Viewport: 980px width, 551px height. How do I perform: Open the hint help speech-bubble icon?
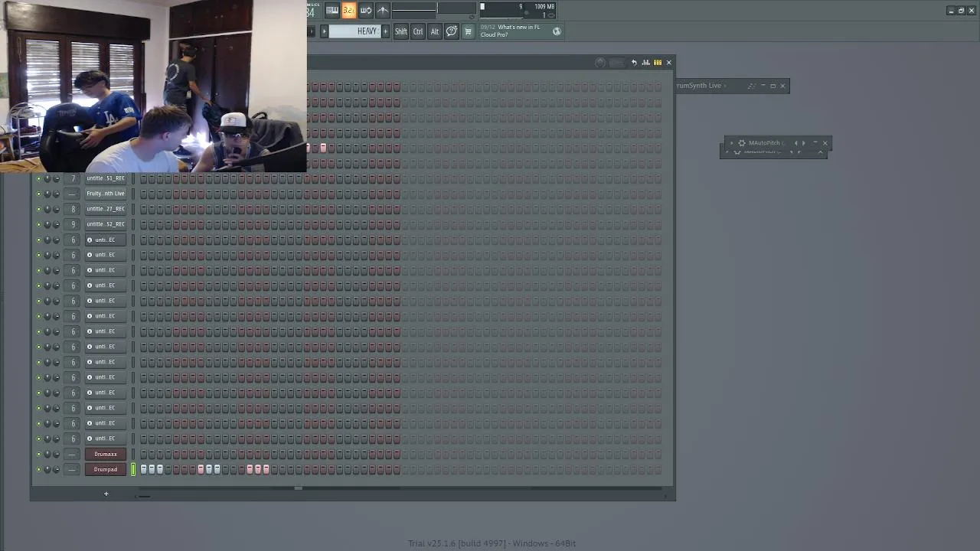pos(452,31)
